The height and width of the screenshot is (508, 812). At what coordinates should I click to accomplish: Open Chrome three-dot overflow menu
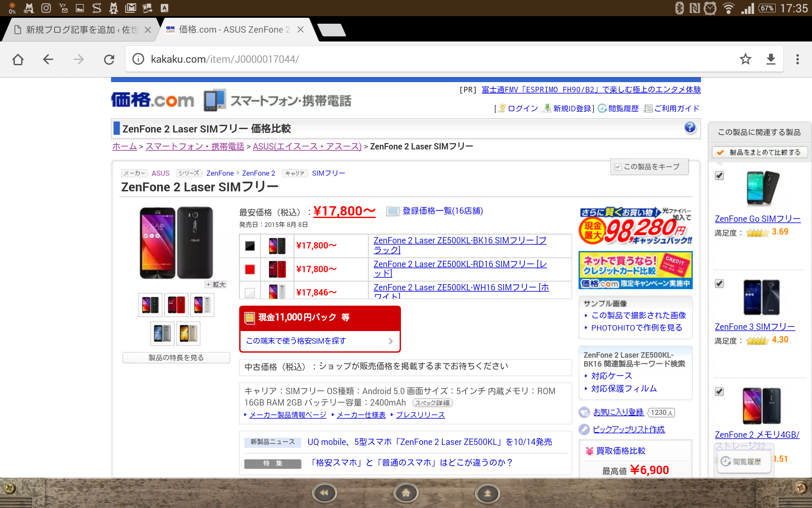click(797, 59)
